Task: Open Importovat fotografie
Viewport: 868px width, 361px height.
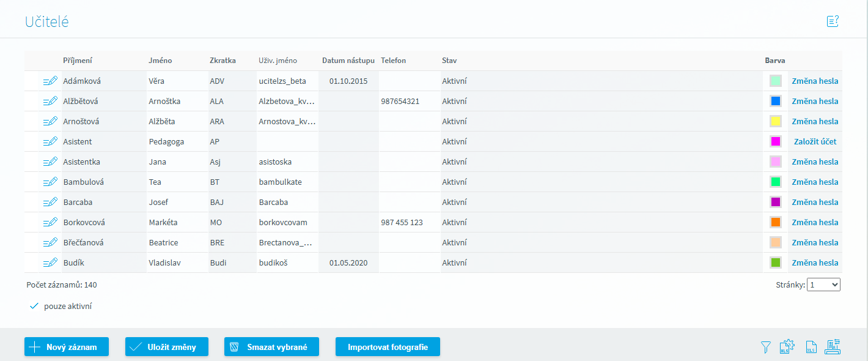Action: (x=388, y=347)
